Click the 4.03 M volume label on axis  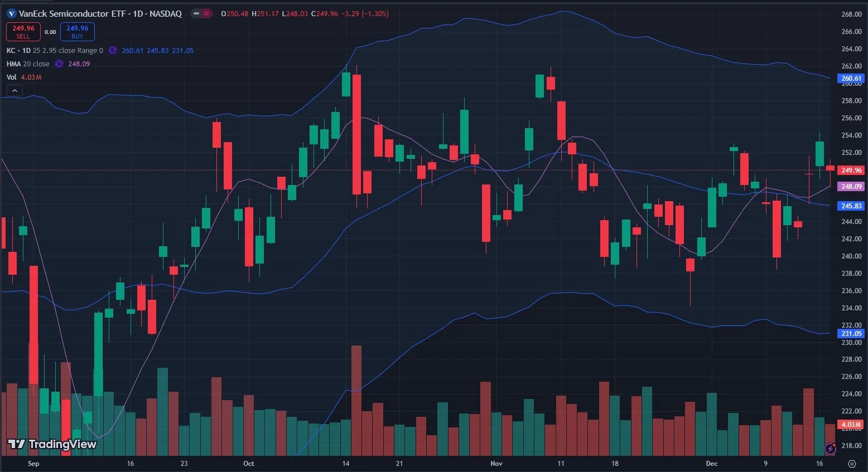851,425
